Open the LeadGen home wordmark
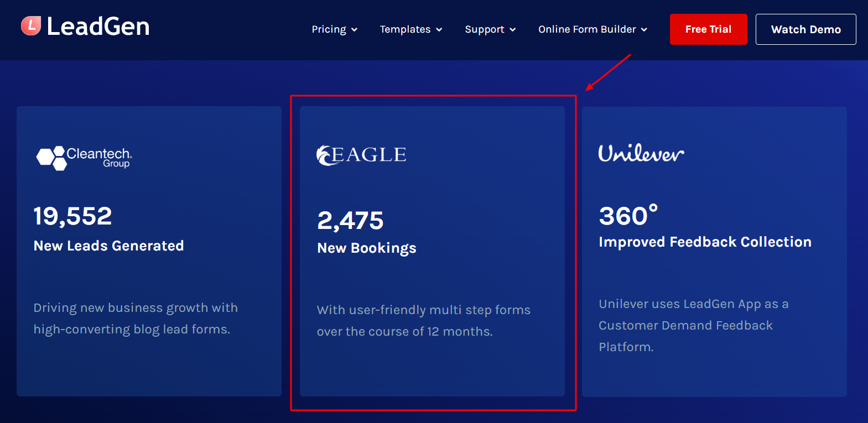 coord(98,27)
